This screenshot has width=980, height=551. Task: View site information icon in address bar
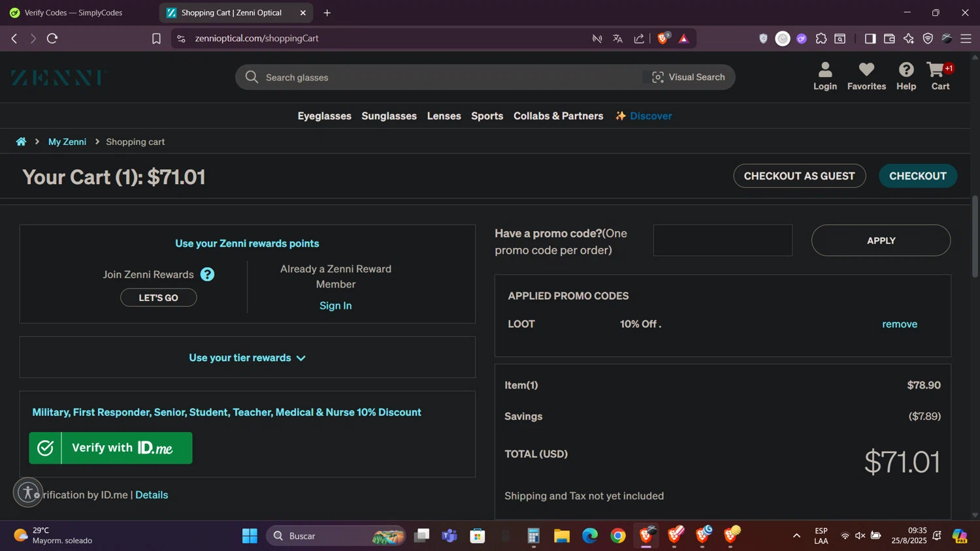coord(181,39)
